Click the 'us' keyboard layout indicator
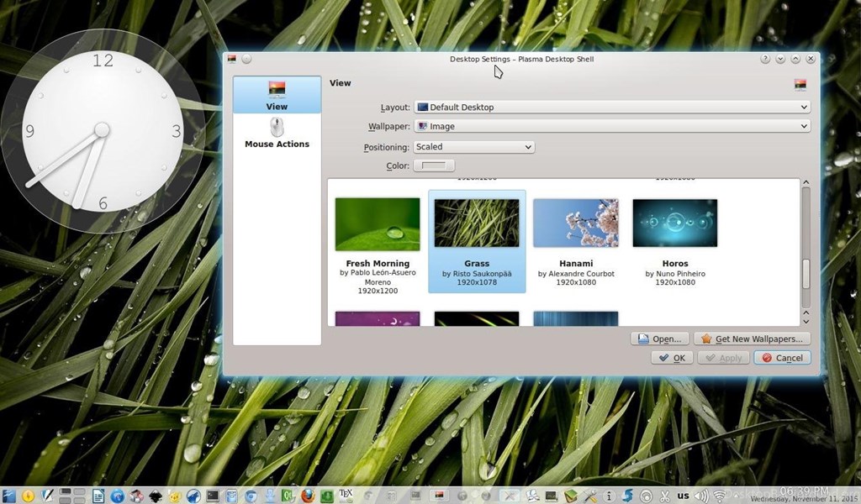The image size is (861, 504). (684, 496)
